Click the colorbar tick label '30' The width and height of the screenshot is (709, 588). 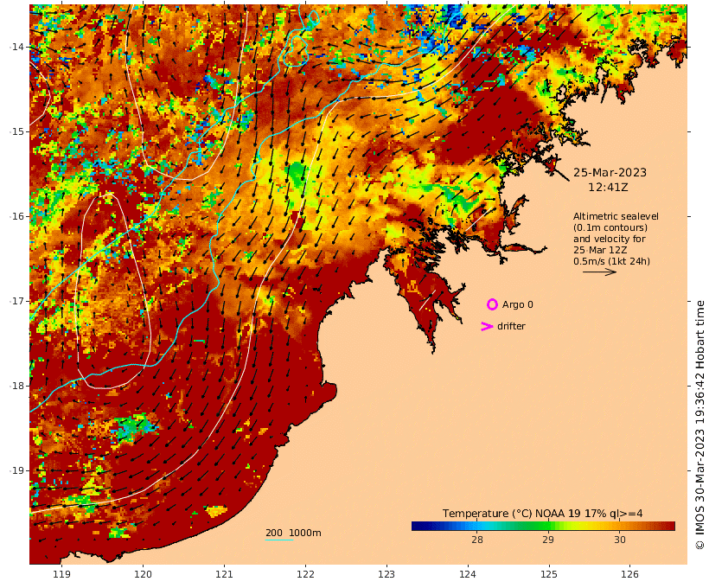tap(619, 540)
